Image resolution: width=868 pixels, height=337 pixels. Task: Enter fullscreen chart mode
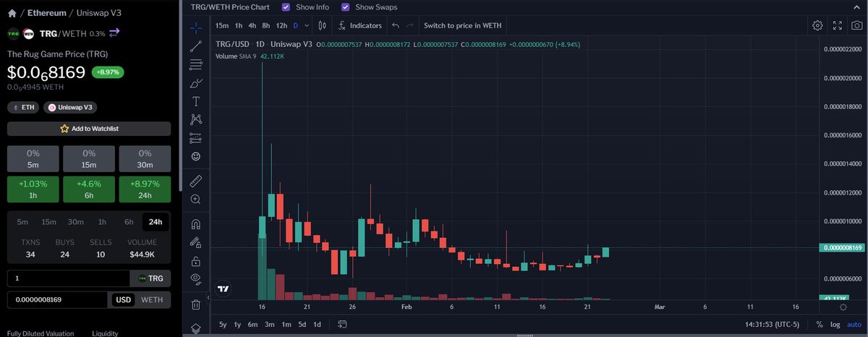838,25
